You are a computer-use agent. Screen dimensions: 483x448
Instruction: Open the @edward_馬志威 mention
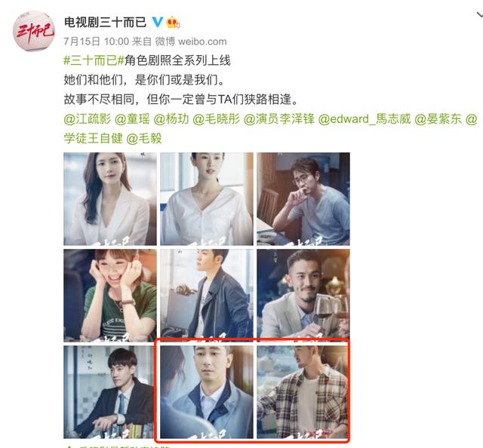point(364,119)
